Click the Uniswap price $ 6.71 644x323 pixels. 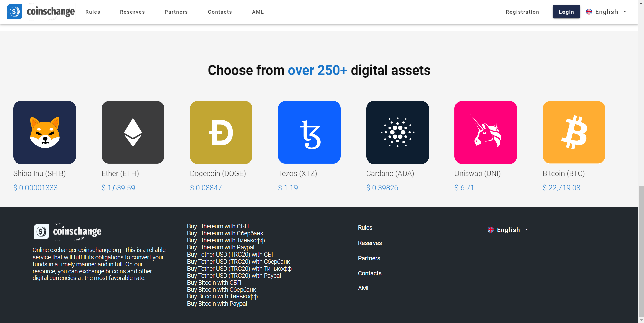click(x=464, y=188)
